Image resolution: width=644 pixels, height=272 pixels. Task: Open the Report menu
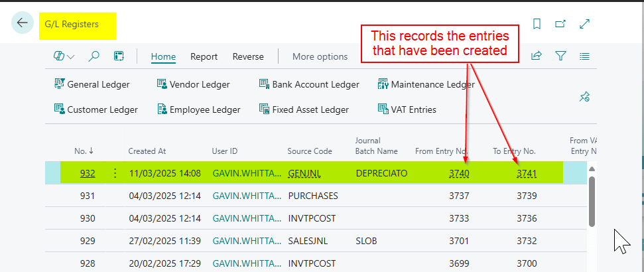pyautogui.click(x=204, y=56)
